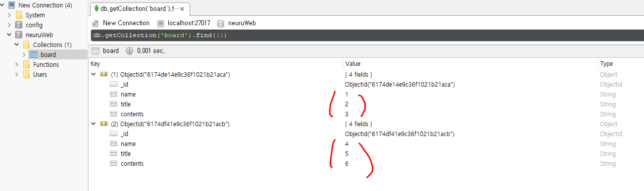
Task: Click the System folder icon
Action: pyautogui.click(x=19, y=15)
